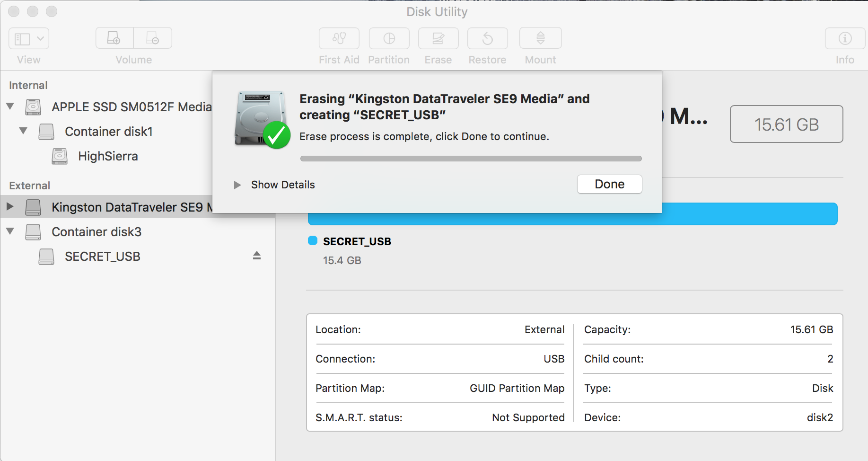Click the Internal section header
The image size is (868, 461).
(28, 85)
